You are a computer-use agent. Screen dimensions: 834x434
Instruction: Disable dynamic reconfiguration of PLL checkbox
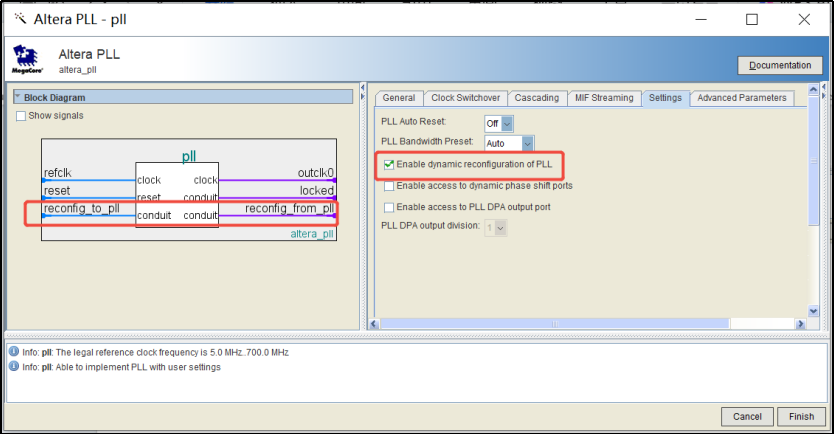click(389, 164)
